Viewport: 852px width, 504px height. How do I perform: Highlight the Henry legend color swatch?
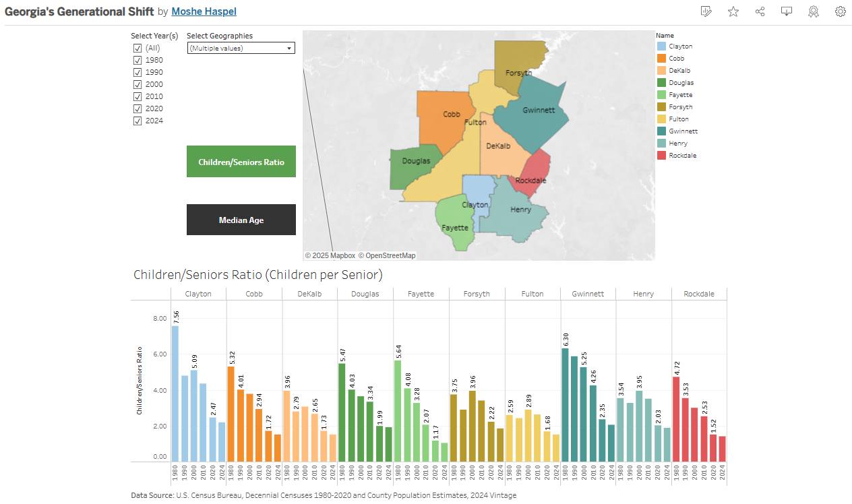[661, 144]
